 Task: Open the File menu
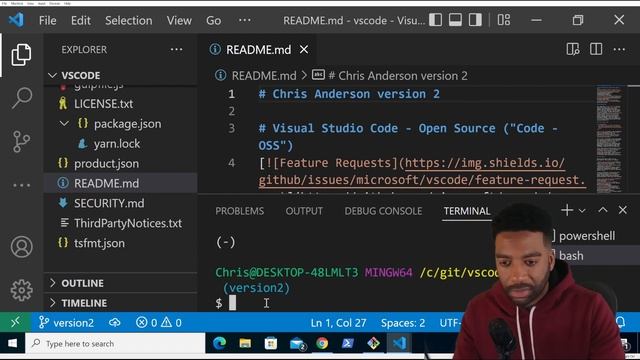47,20
